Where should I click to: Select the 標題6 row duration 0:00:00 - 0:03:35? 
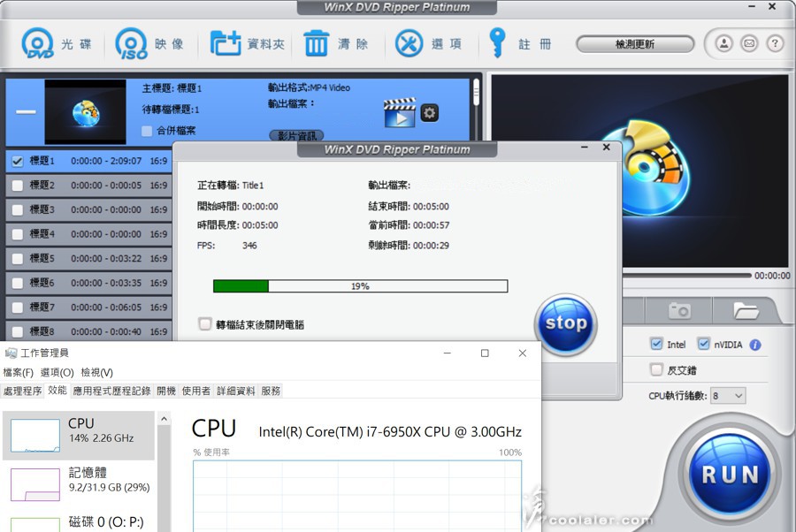pos(106,283)
